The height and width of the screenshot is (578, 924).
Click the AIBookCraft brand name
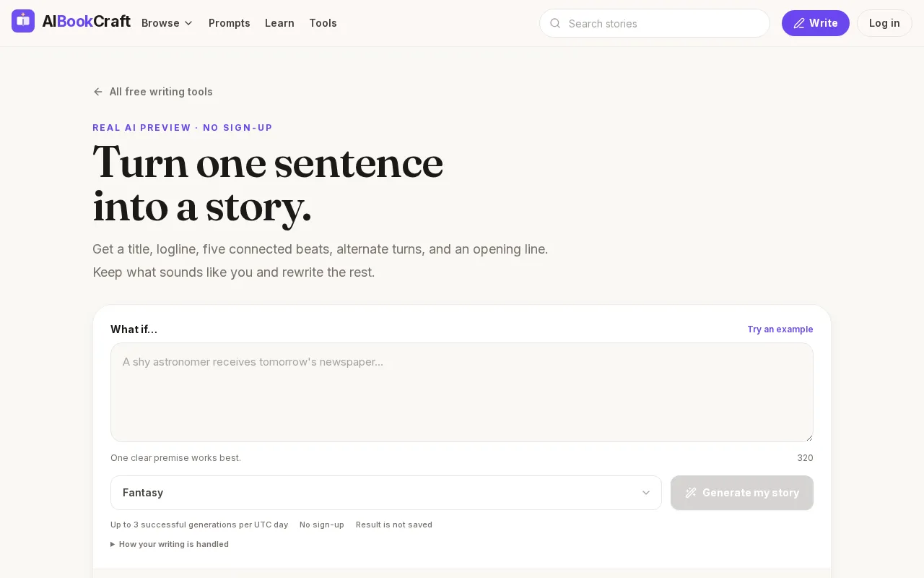point(86,22)
